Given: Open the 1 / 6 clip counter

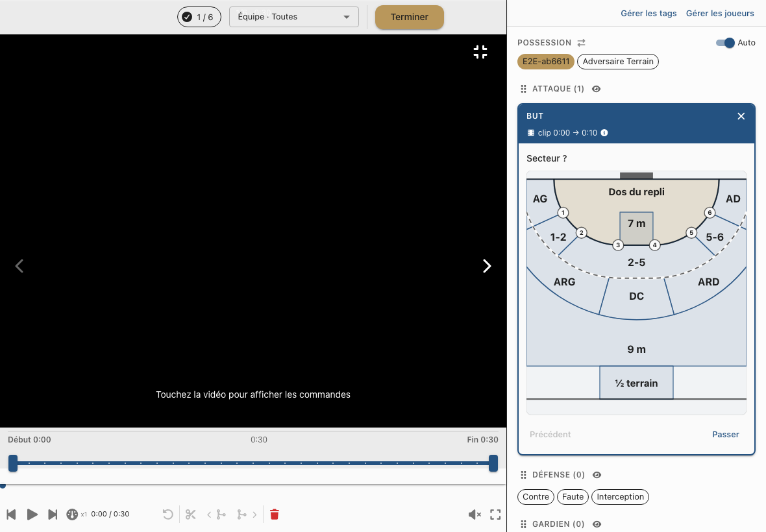Looking at the screenshot, I should click(199, 17).
